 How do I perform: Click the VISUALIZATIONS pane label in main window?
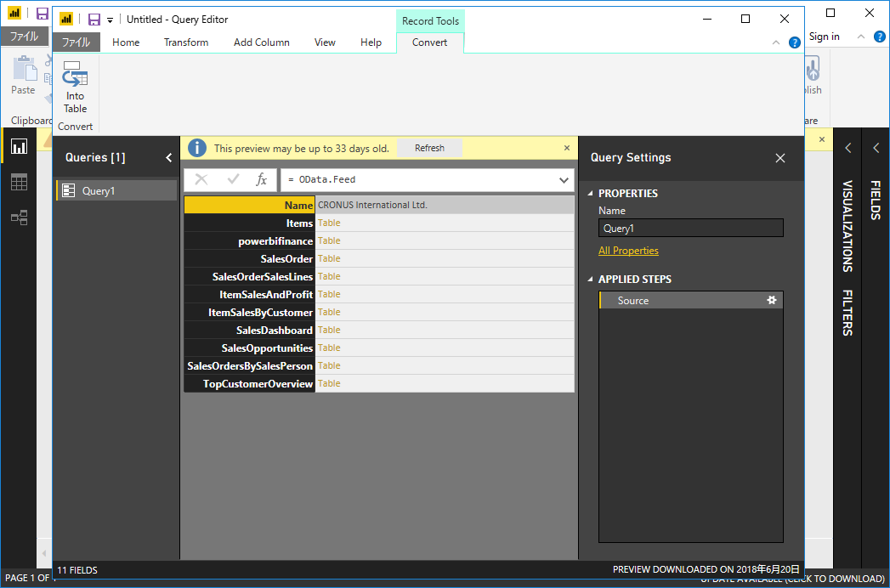pyautogui.click(x=847, y=227)
